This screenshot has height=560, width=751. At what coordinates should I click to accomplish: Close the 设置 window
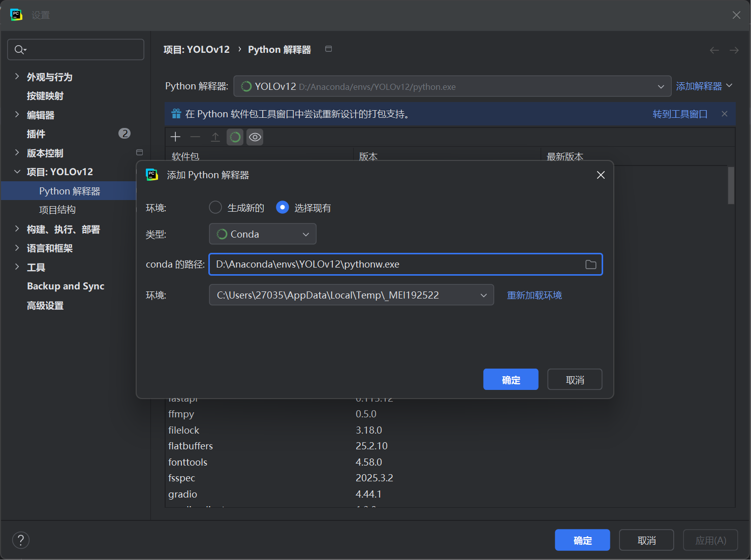click(736, 15)
